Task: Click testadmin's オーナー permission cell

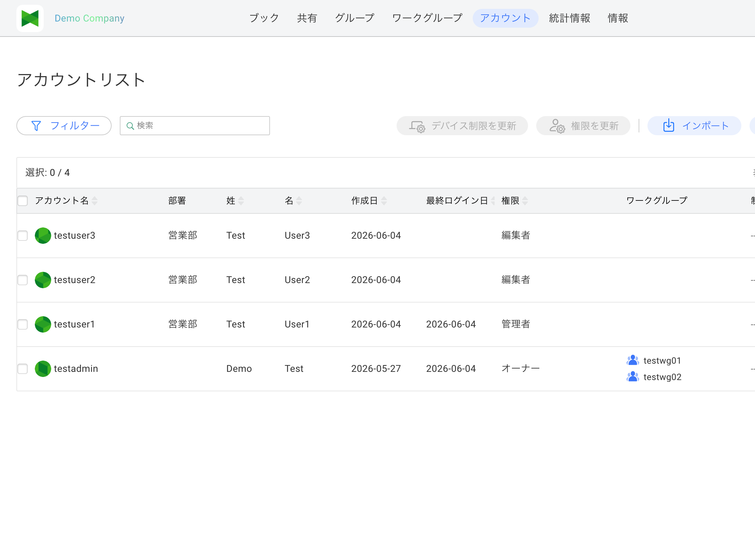Action: click(521, 369)
